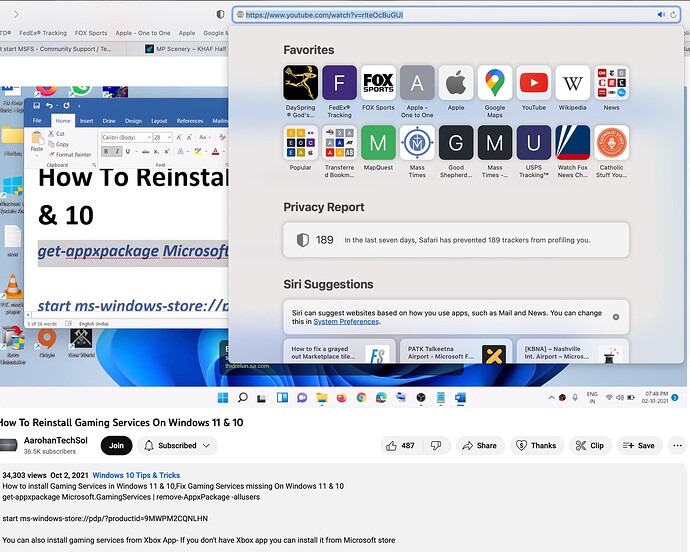Open the Privacy Report 189 trackers card
This screenshot has height=552, width=690.
(x=456, y=240)
